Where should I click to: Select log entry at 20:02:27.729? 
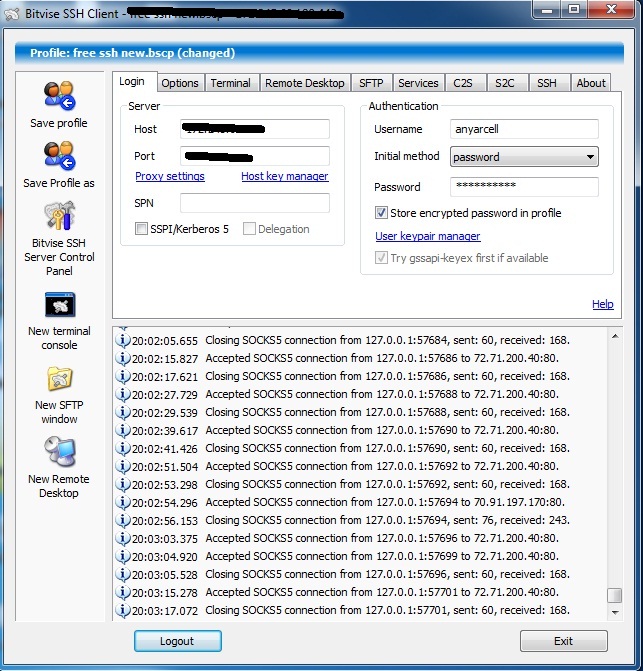338,394
